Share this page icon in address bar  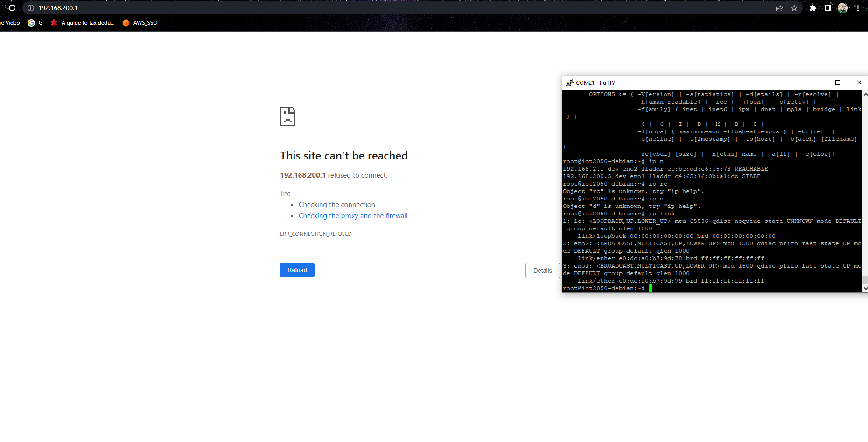pos(779,8)
